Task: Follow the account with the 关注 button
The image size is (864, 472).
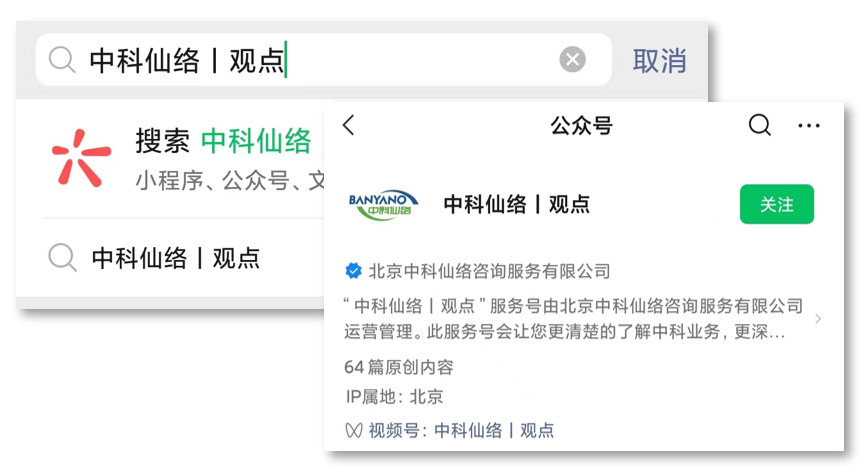Action: point(776,204)
